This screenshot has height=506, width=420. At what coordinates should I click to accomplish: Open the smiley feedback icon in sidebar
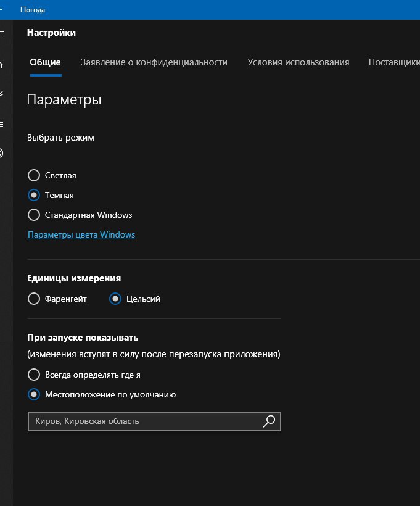pos(1,153)
